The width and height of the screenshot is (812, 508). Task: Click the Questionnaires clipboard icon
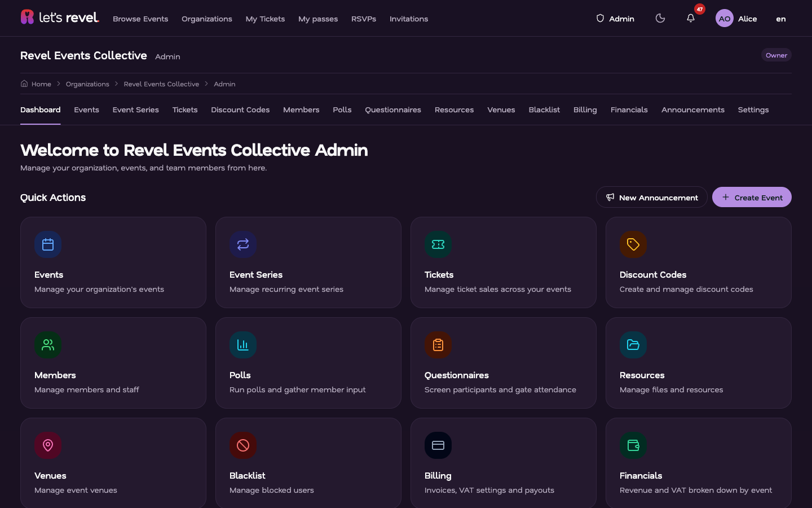coord(438,345)
